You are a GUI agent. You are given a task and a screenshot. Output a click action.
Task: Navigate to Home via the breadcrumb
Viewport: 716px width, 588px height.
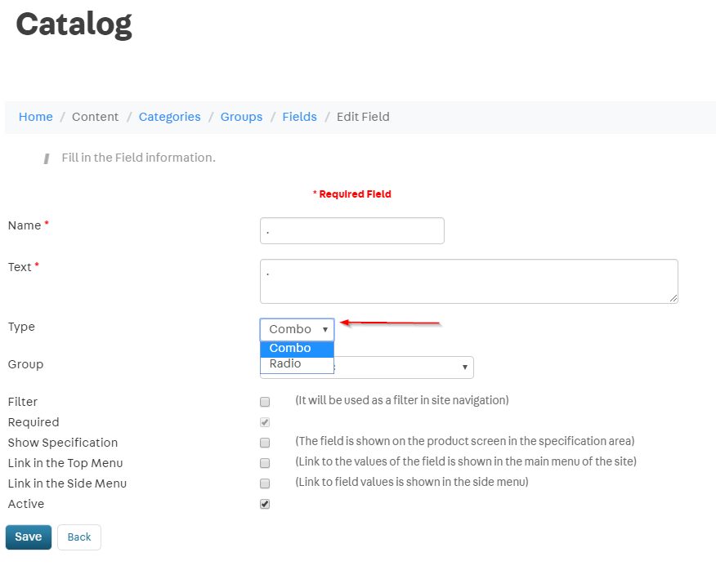[x=35, y=117]
